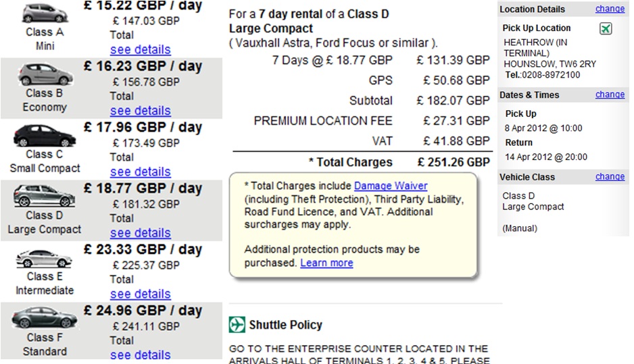Change the Dates & Times

pyautogui.click(x=610, y=94)
